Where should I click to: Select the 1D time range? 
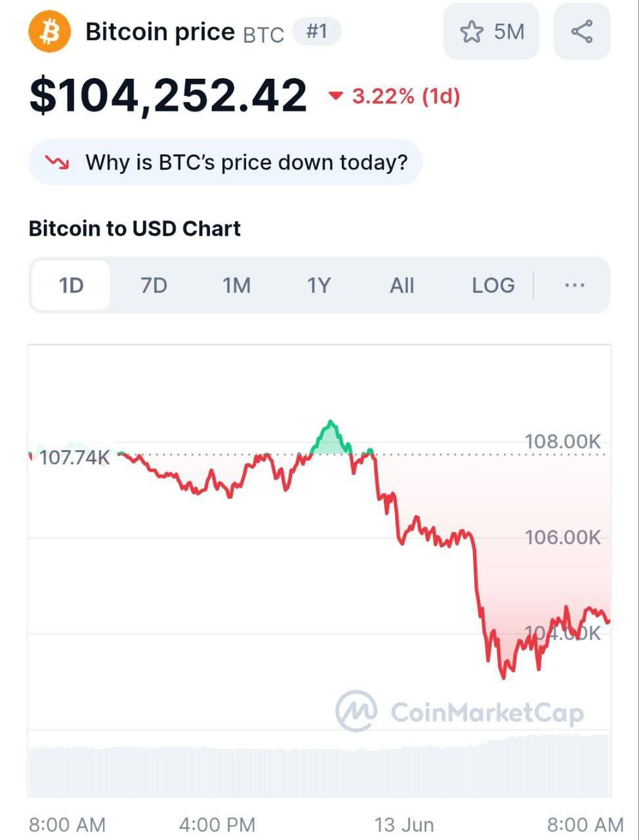(71, 285)
